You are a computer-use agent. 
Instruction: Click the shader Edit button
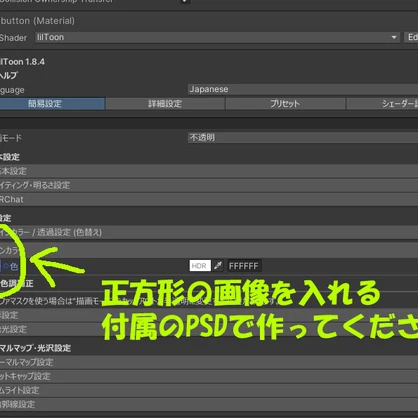tap(411, 37)
